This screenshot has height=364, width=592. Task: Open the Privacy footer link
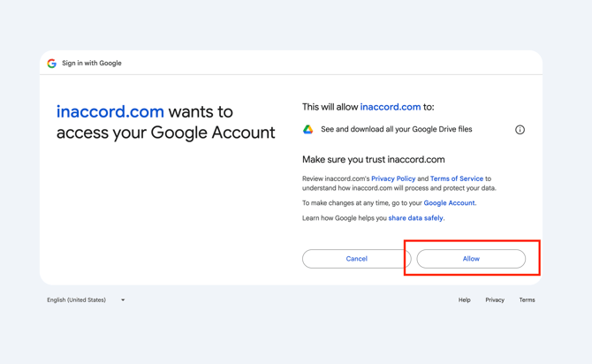click(x=495, y=300)
